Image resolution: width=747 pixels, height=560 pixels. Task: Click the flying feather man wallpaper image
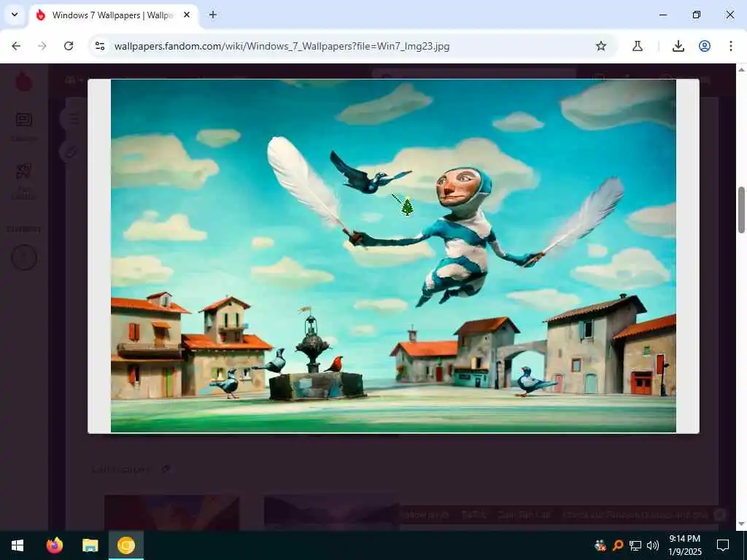coord(393,256)
